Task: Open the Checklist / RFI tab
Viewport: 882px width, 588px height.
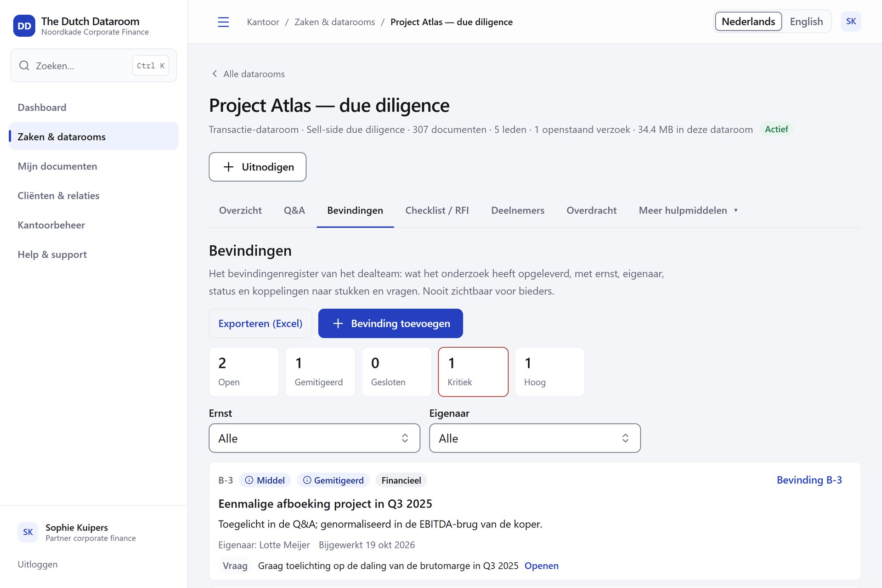Action: 437,210
